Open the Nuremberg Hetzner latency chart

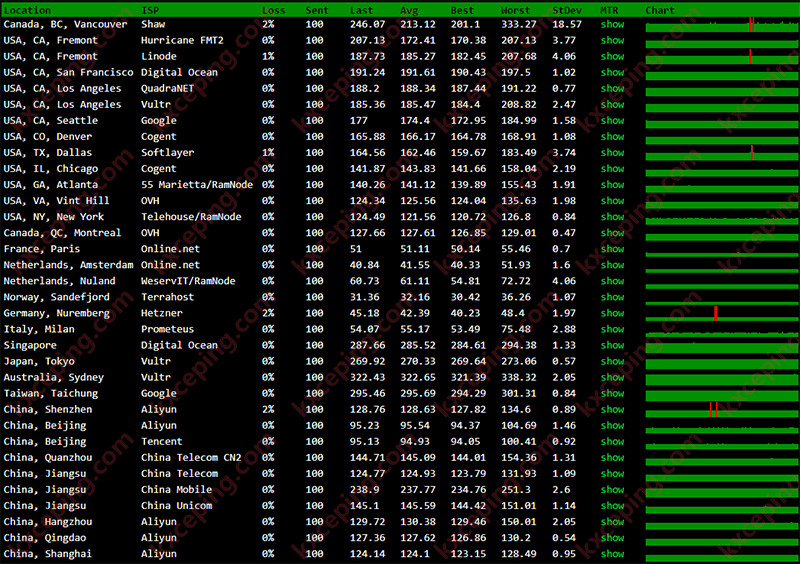pyautogui.click(x=721, y=313)
